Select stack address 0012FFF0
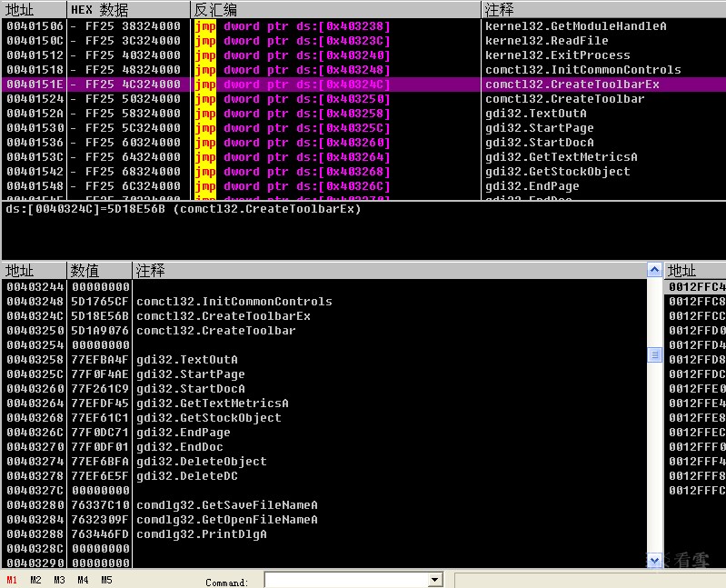This screenshot has height=588, width=726. [x=697, y=447]
